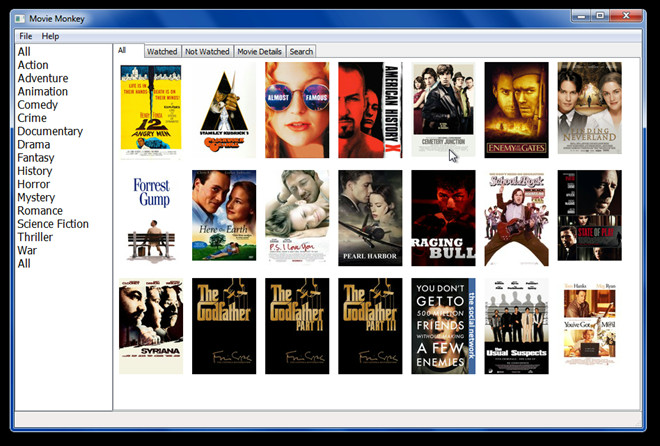Select the Finding Neverland poster
Screen dimensions: 660x446
tap(590, 109)
